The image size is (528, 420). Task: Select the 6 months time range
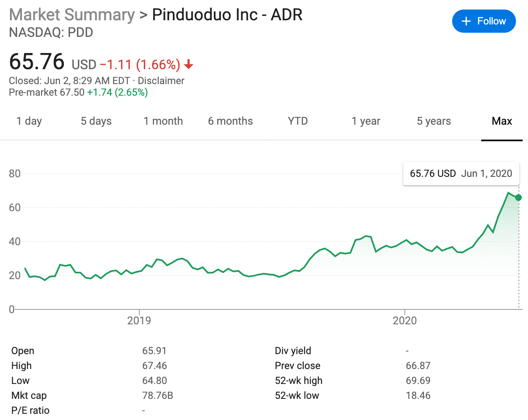pos(230,121)
